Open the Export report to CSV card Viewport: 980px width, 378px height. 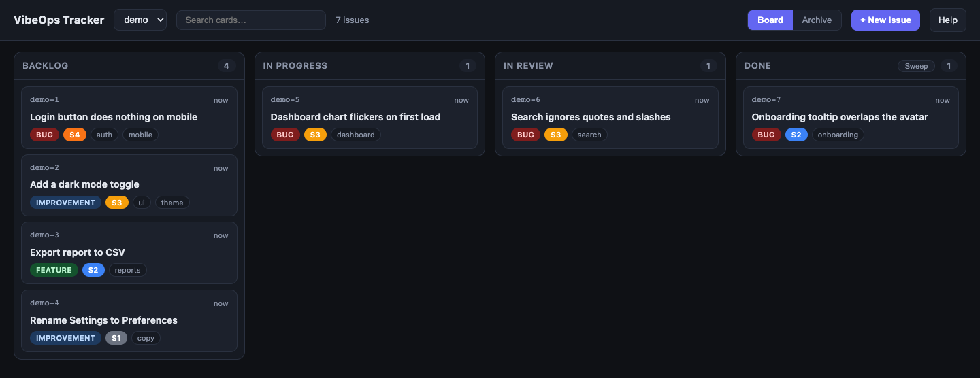tap(129, 253)
